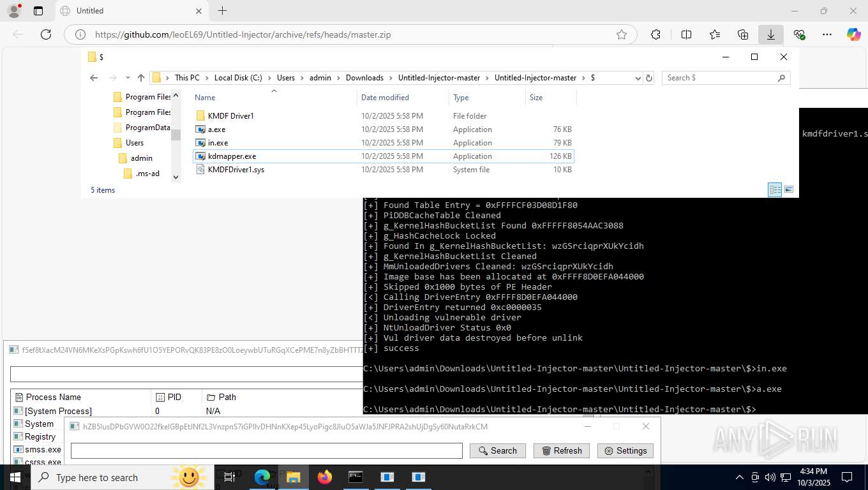Open Microsoft Edge from taskbar
The height and width of the screenshot is (490, 868).
point(262,477)
